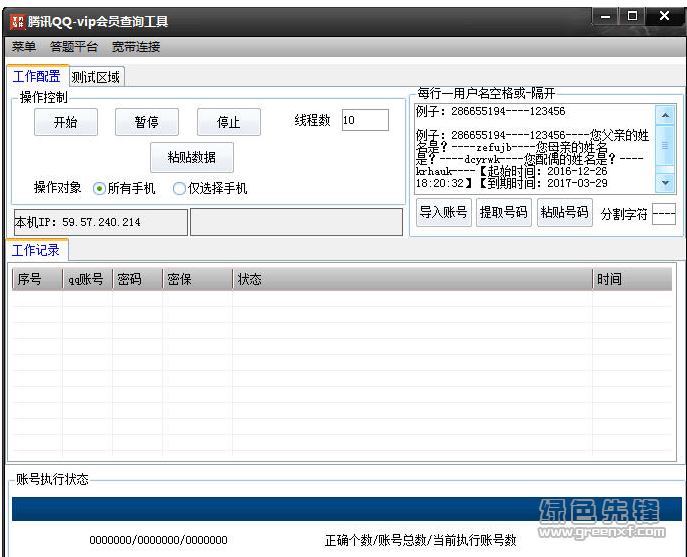This screenshot has height=557, width=687.
Task: Click the 操作对象 label
Action: 57,188
